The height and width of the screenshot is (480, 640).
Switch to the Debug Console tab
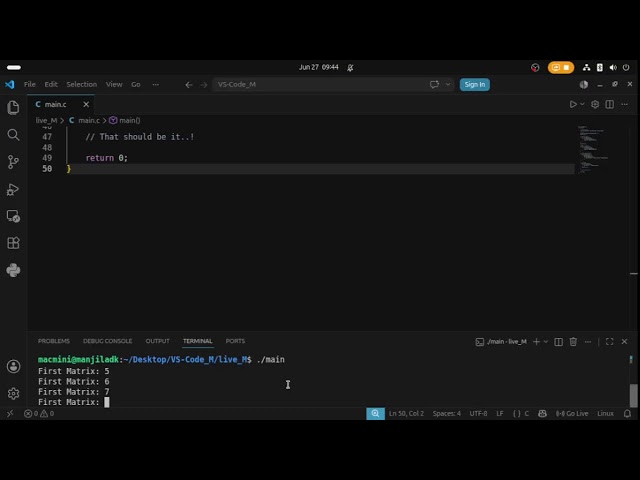click(107, 341)
